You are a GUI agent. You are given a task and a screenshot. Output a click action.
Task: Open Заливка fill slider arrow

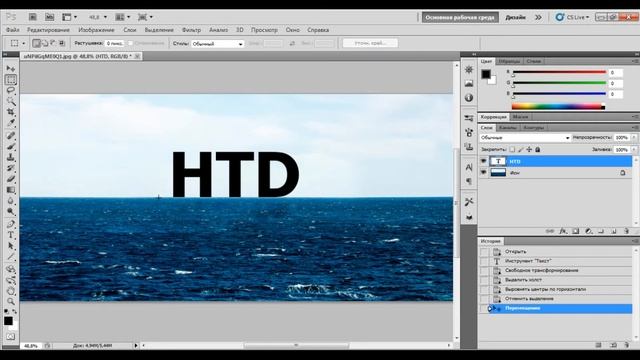pos(634,150)
